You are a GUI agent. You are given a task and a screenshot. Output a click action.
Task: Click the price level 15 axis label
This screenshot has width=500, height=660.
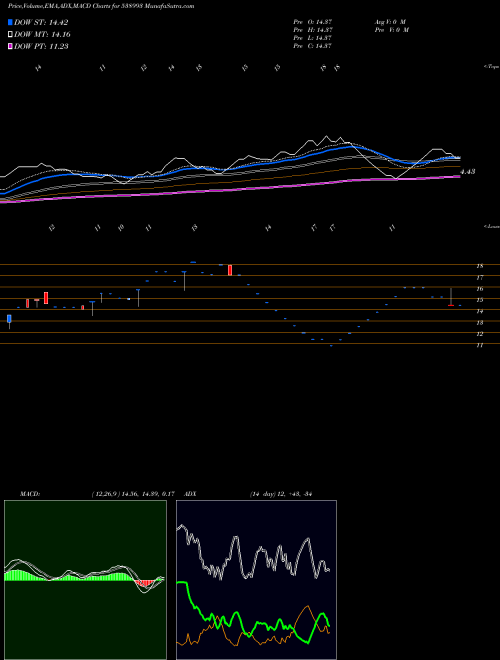pos(479,300)
